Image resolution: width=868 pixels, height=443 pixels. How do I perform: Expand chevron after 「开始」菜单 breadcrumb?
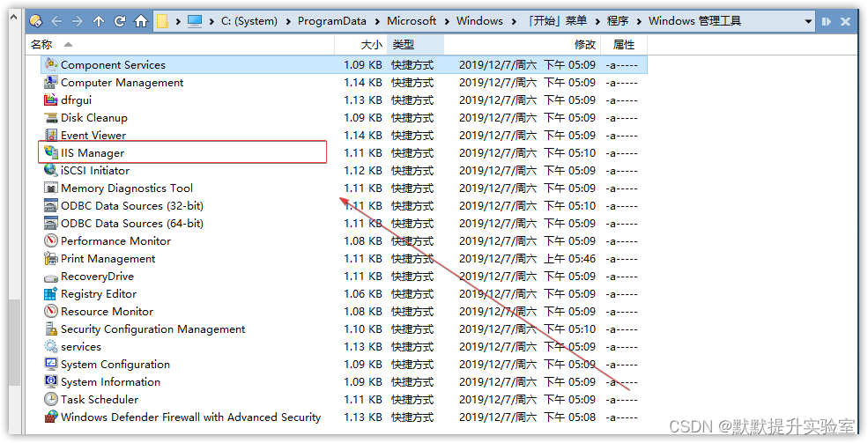597,21
